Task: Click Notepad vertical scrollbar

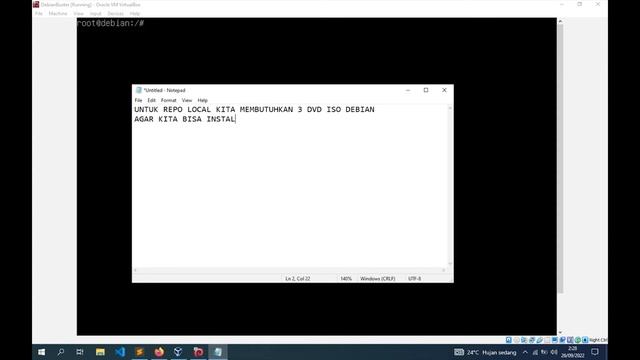Action: point(450,186)
